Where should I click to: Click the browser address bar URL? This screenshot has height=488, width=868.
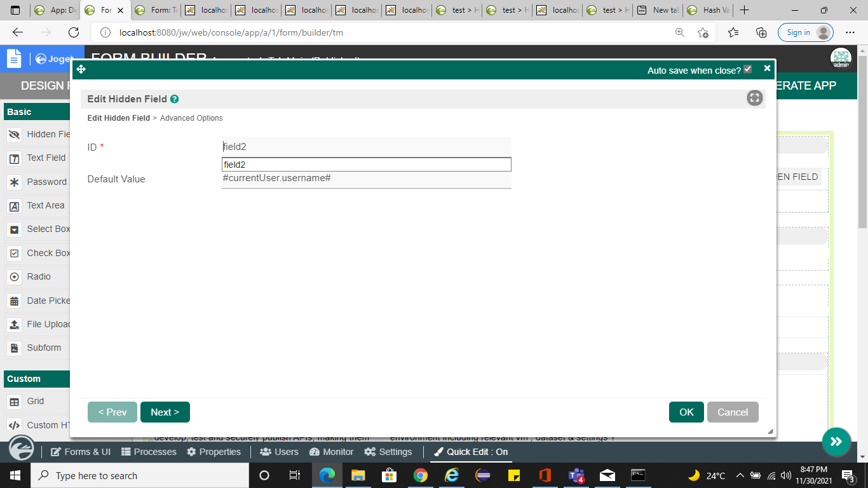(x=231, y=32)
